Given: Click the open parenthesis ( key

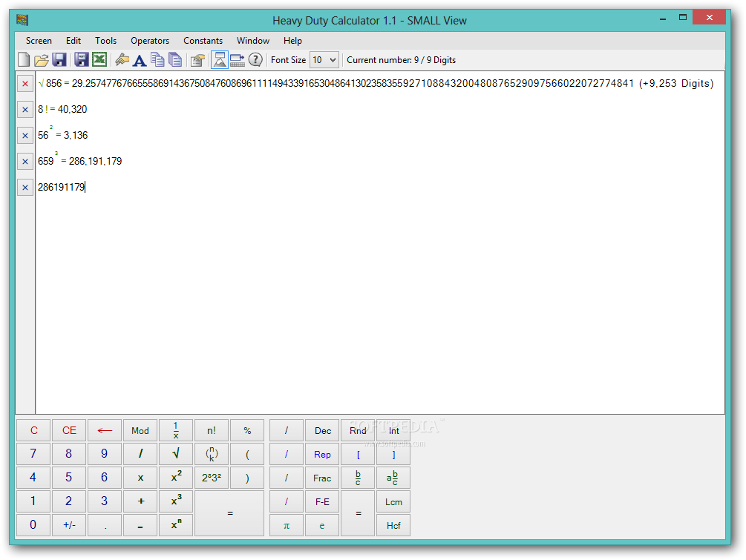Looking at the screenshot, I should click(x=247, y=454).
